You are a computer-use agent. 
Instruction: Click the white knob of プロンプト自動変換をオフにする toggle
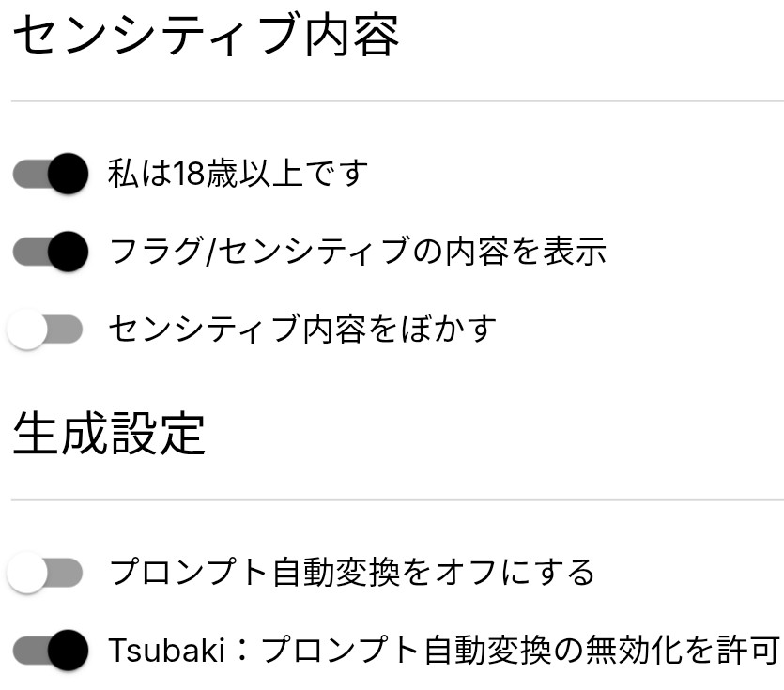(x=28, y=573)
